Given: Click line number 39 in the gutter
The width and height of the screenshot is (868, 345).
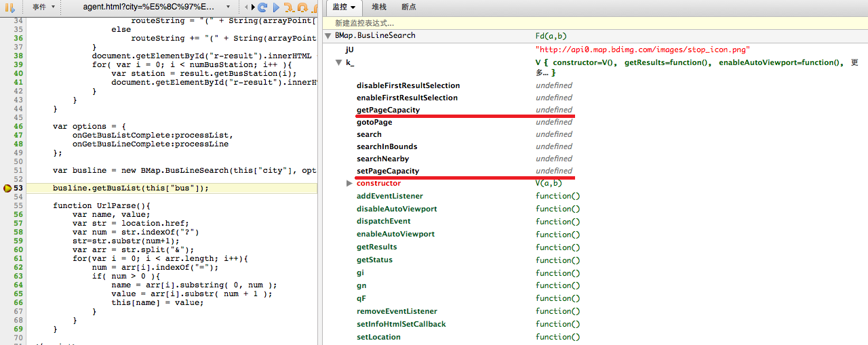Looking at the screenshot, I should click(x=18, y=64).
